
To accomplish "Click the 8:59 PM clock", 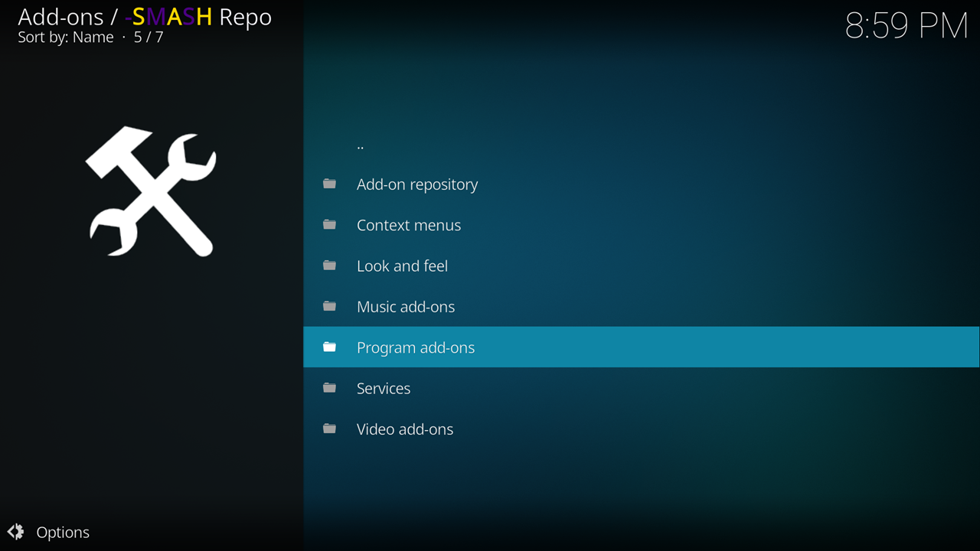I will 906,26.
